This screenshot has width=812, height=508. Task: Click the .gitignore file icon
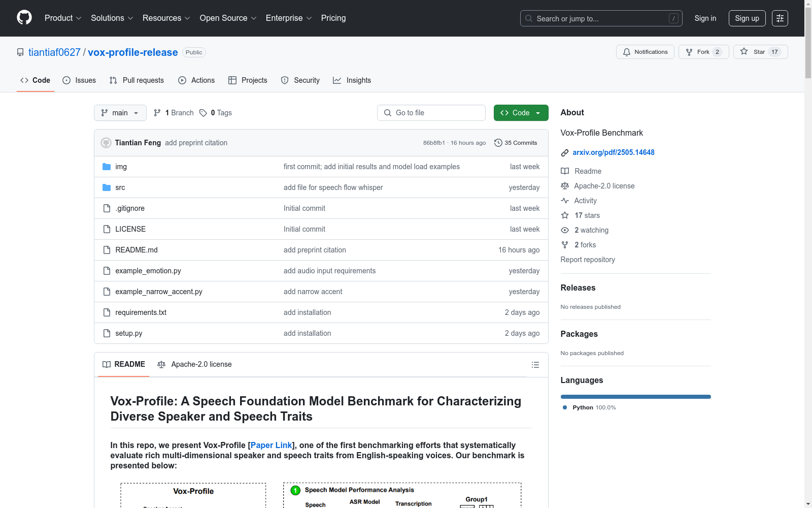pyautogui.click(x=107, y=208)
